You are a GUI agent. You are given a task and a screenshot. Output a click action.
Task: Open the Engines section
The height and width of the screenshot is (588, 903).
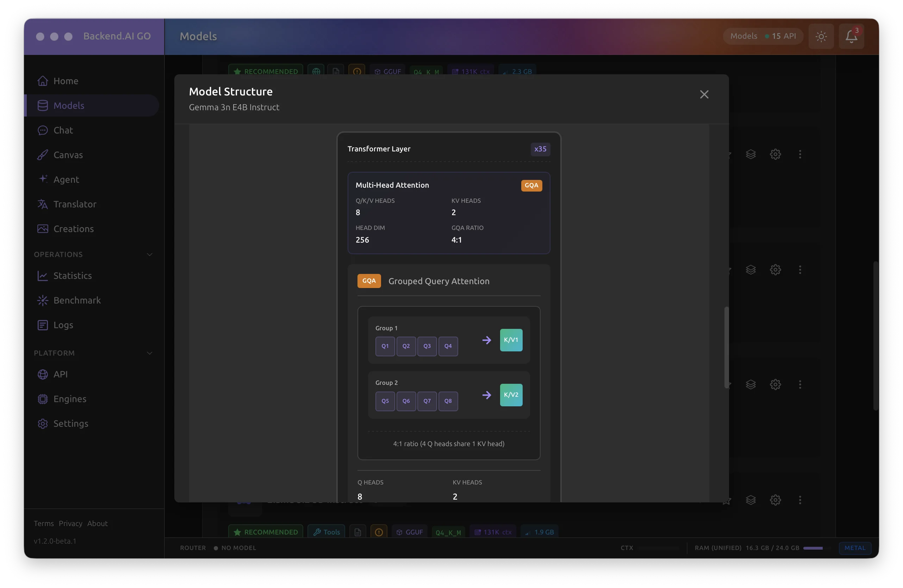70,399
